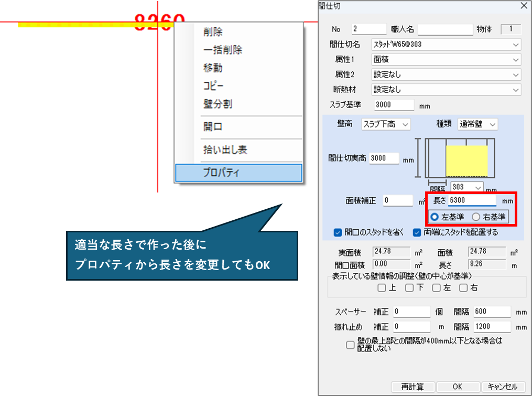Enable the 上 wall adjustment checkbox
Viewport: 532px width, 396px height.
(x=382, y=287)
